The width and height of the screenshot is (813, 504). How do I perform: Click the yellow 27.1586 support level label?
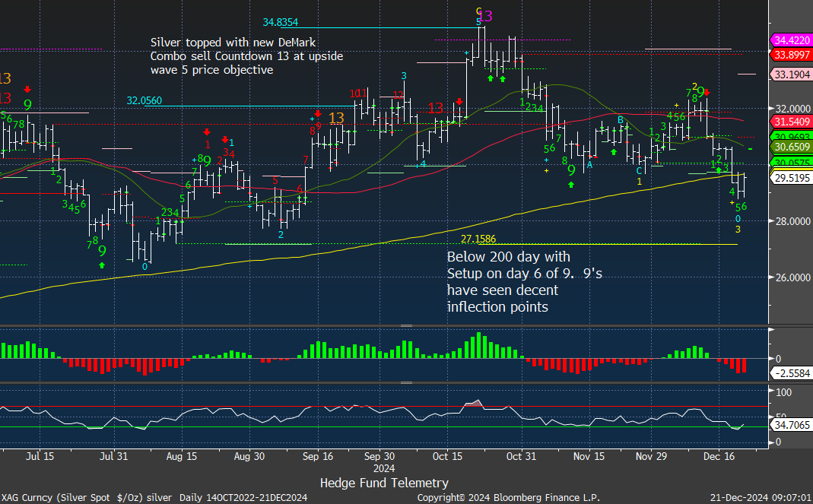click(x=478, y=239)
